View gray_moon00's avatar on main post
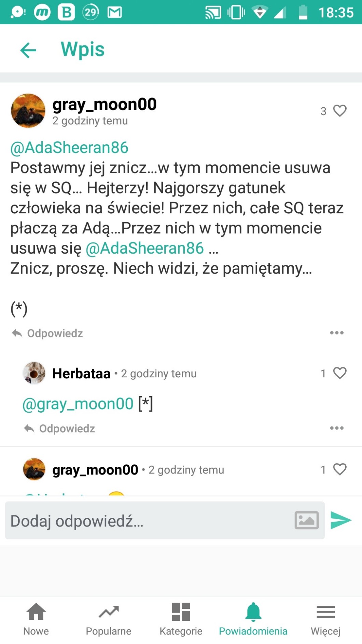362x644 pixels. (x=28, y=111)
